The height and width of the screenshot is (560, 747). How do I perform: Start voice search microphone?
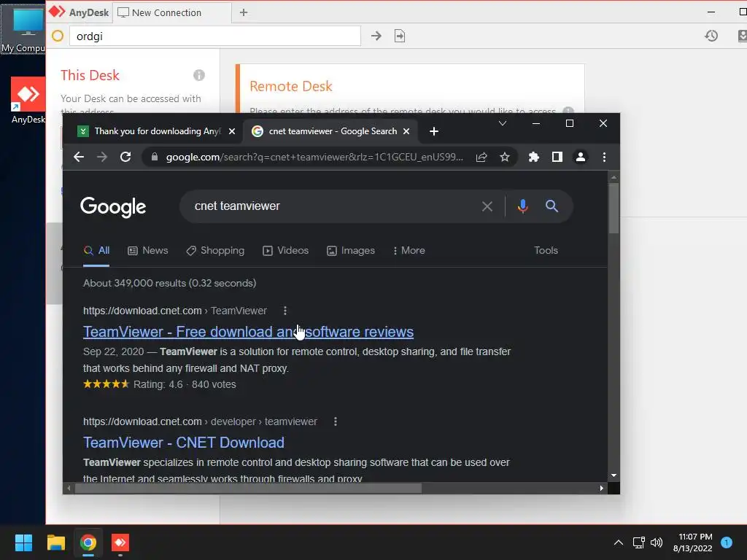pyautogui.click(x=522, y=206)
